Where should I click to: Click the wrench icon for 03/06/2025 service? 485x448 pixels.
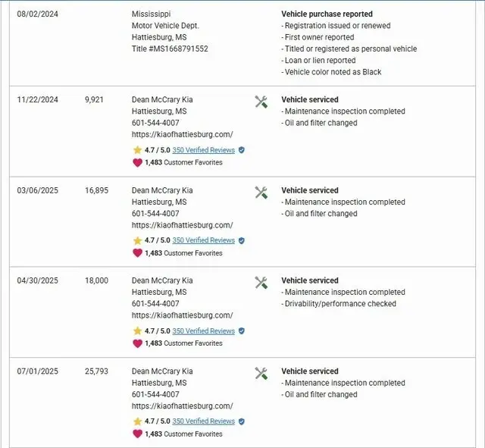[x=261, y=193]
